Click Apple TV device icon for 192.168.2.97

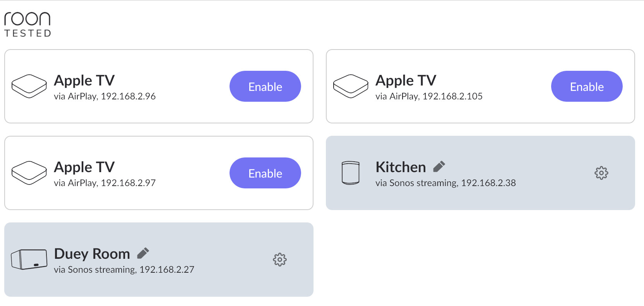[x=29, y=173]
